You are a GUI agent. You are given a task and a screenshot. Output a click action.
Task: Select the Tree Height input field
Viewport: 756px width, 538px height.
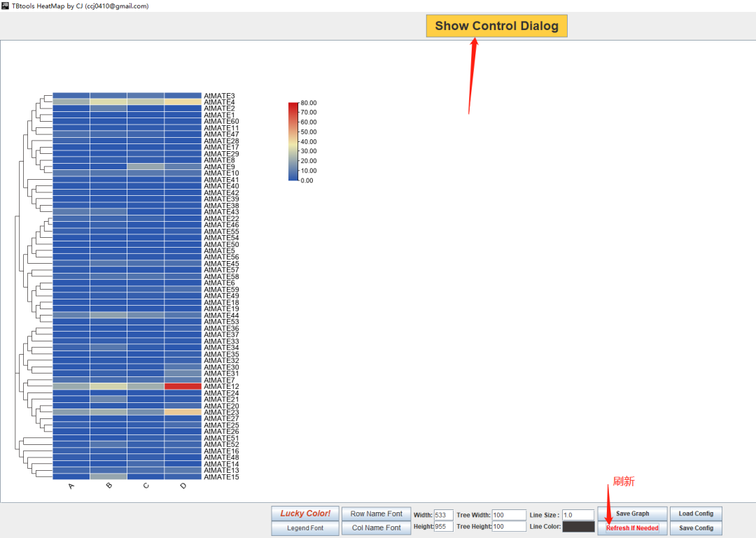[509, 526]
